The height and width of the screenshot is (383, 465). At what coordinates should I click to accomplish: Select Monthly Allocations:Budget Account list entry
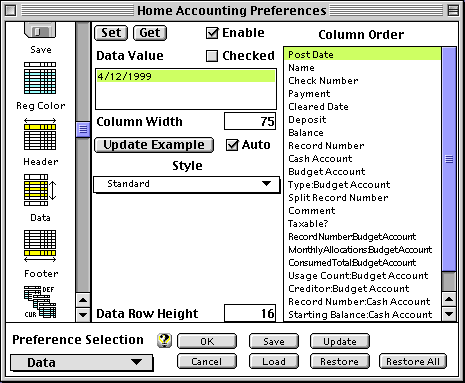(363, 250)
